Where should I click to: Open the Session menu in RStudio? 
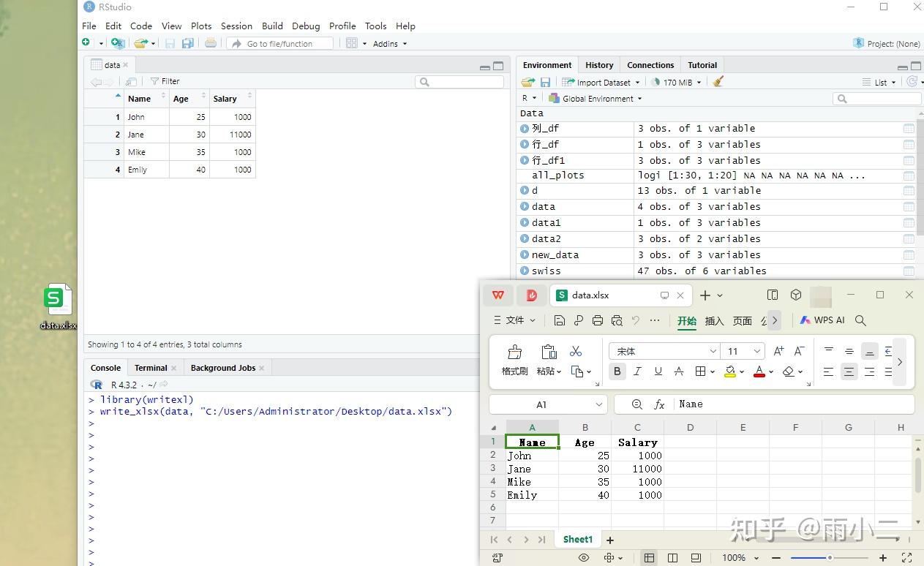pyautogui.click(x=236, y=26)
